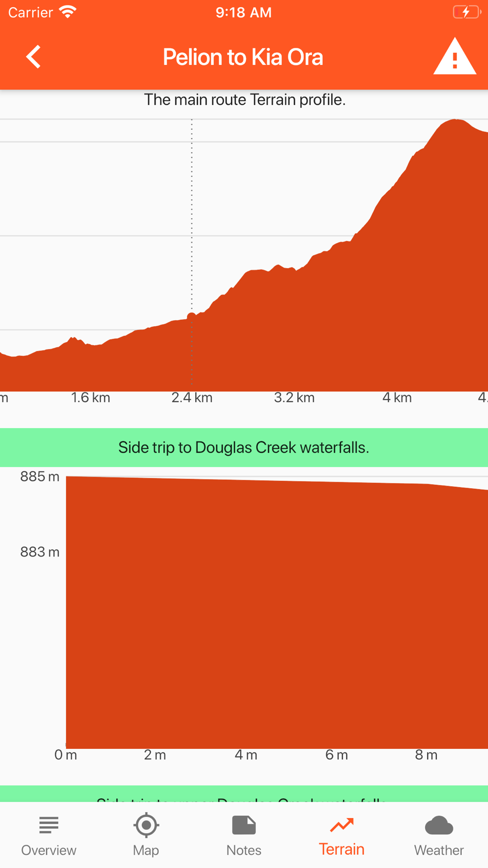Switch to the Overview tab label
This screenshot has width=488, height=868.
[x=49, y=850]
